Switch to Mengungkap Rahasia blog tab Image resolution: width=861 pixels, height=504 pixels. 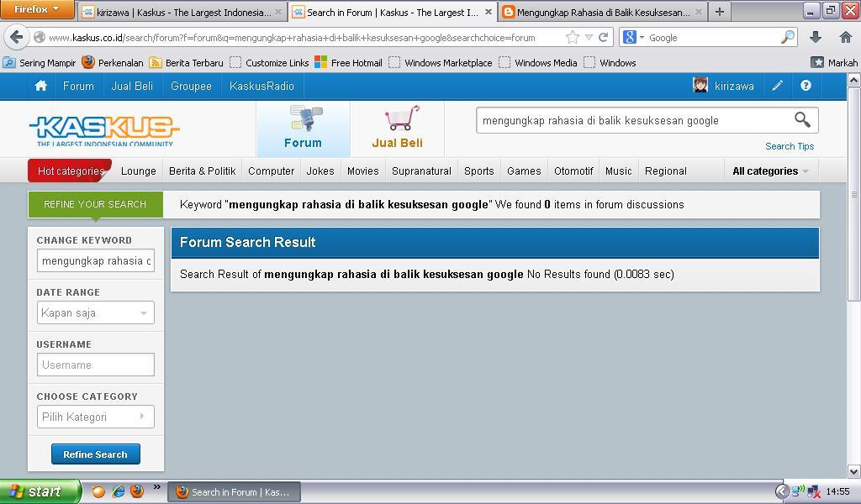point(603,12)
